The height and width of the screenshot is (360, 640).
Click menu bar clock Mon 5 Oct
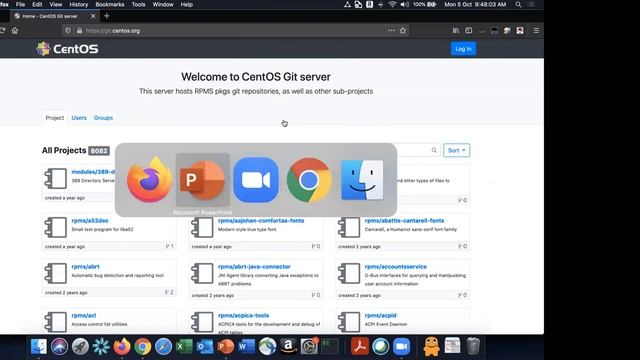pos(475,4)
